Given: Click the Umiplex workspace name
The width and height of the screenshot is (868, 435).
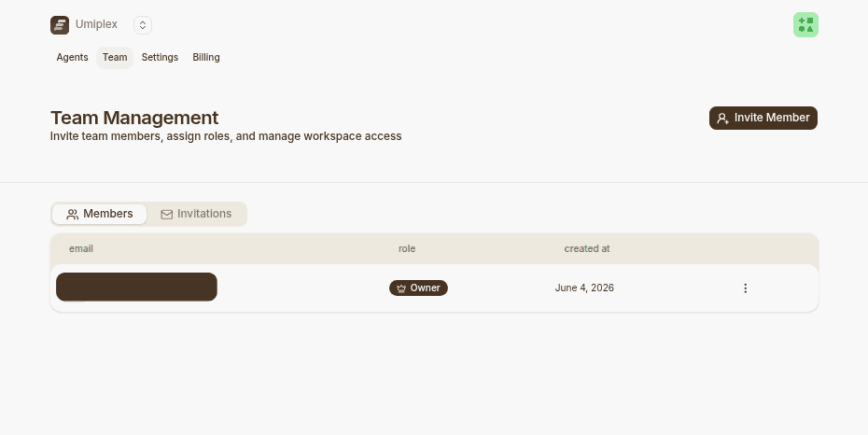Looking at the screenshot, I should (96, 24).
